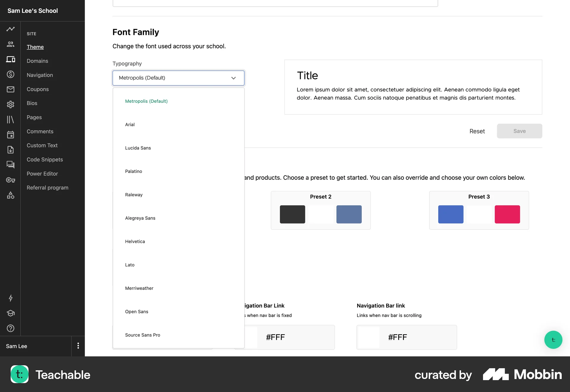Open the Referral program page
Image resolution: width=570 pixels, height=392 pixels.
47,187
